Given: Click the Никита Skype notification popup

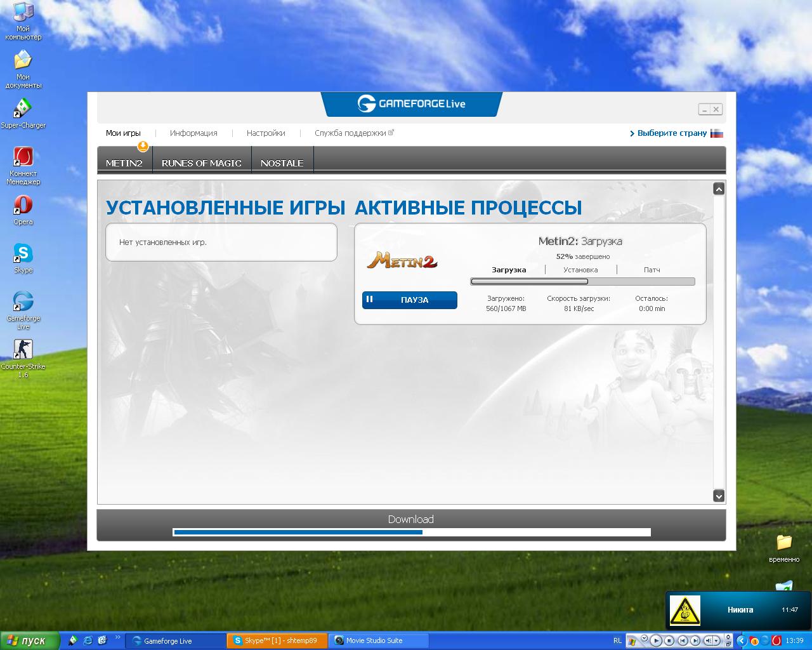Looking at the screenshot, I should (x=738, y=610).
